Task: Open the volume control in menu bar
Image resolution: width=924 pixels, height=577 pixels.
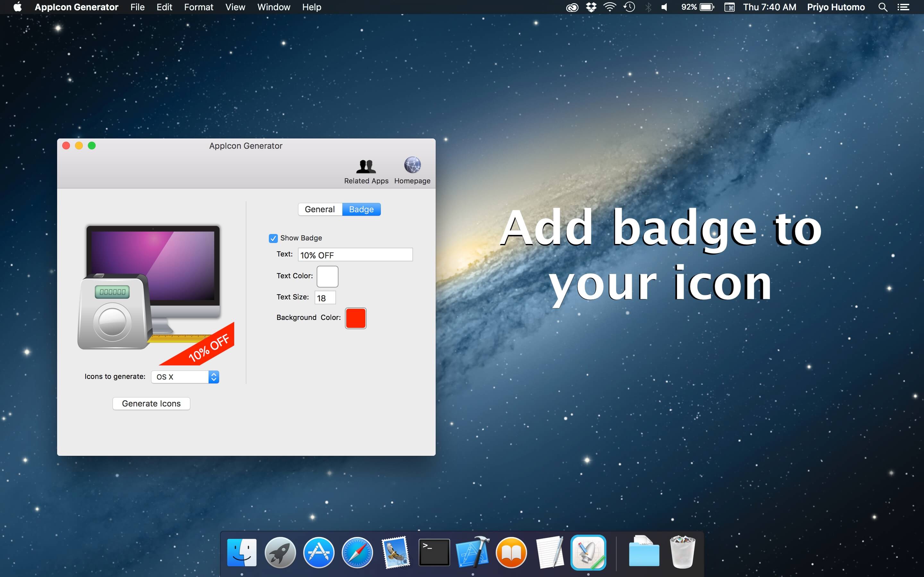Action: pyautogui.click(x=664, y=7)
